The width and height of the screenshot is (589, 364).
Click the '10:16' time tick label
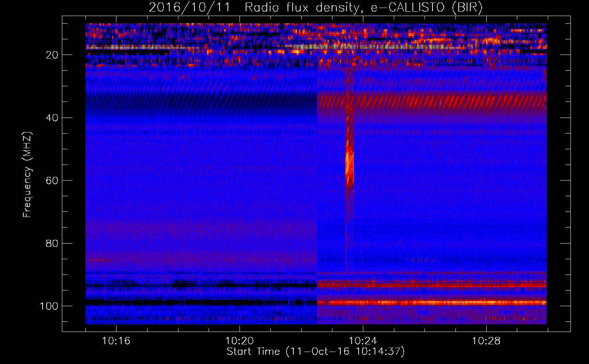coord(116,341)
